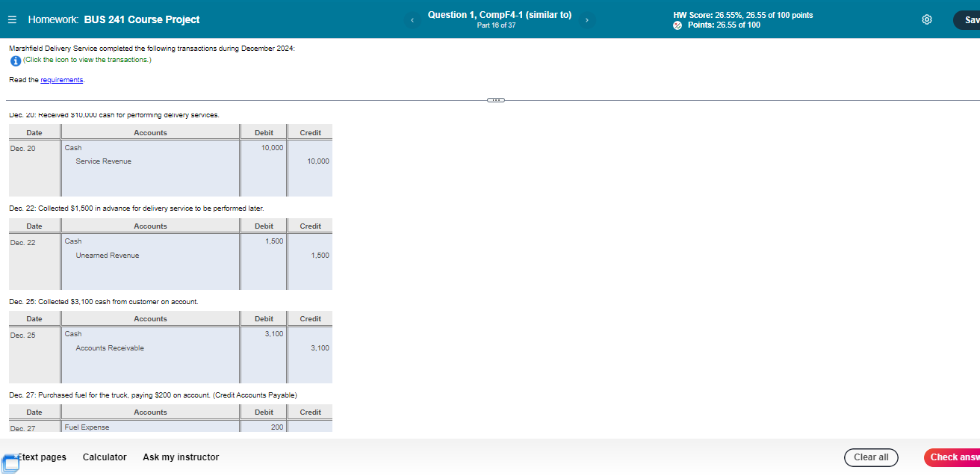Select Ask my instructor
Viewport: 980px width, 476px height.
[180, 457]
